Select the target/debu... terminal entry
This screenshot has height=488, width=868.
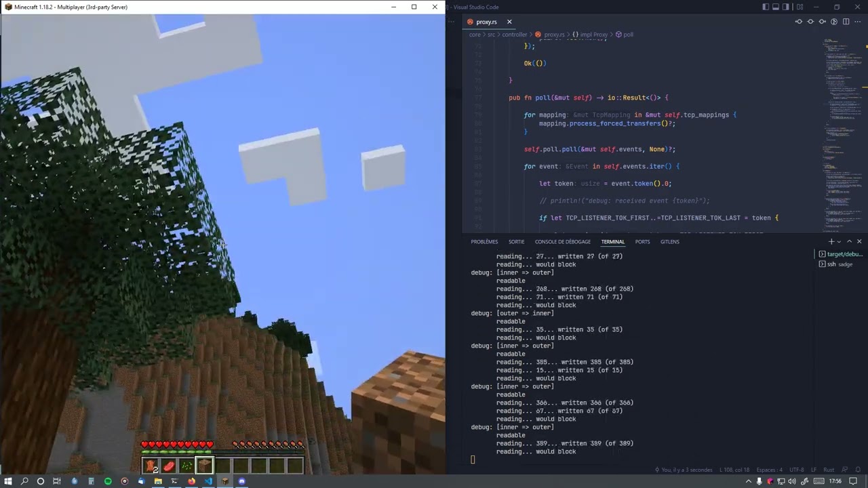(841, 254)
